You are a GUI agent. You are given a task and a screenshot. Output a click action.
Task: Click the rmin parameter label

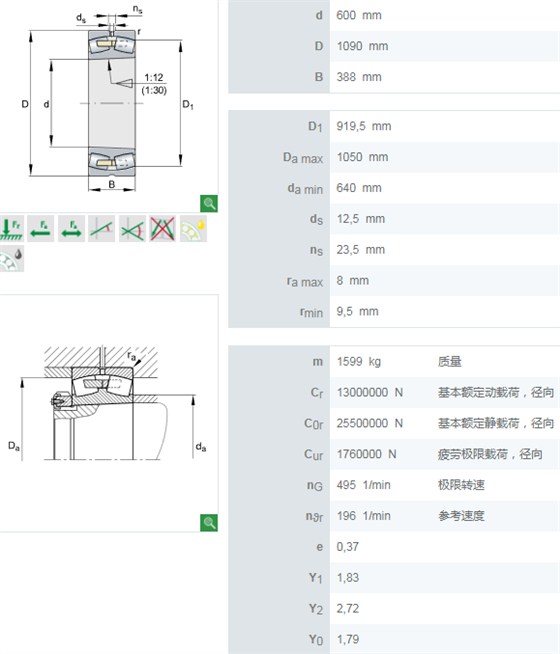311,312
